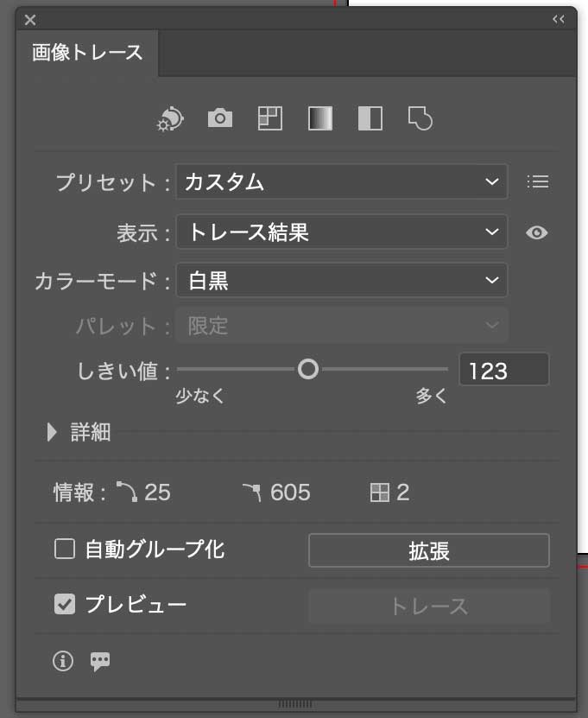Screen dimensions: 588x718
Task: Collapse the panel with the double-arrow icon
Action: click(559, 19)
